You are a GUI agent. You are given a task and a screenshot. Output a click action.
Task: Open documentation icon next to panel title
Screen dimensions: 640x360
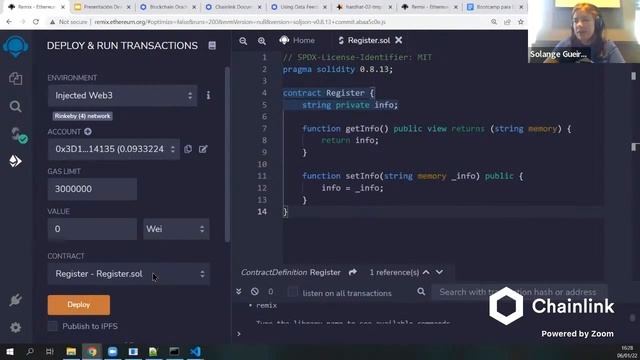(212, 46)
